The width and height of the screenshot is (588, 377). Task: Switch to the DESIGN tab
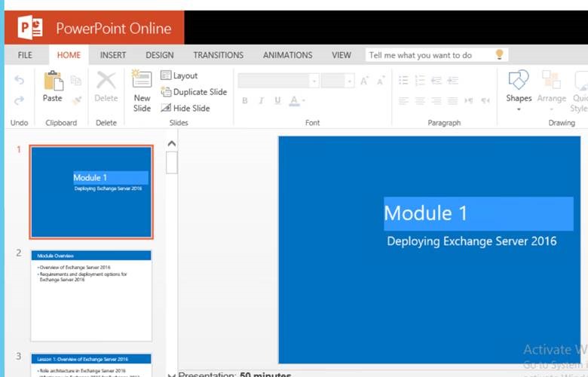pos(160,55)
